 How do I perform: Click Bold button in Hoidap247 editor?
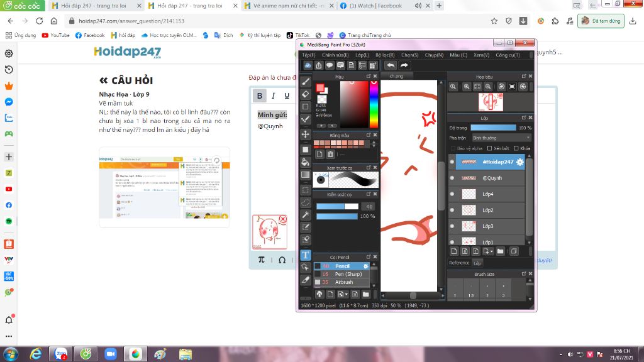click(x=260, y=96)
